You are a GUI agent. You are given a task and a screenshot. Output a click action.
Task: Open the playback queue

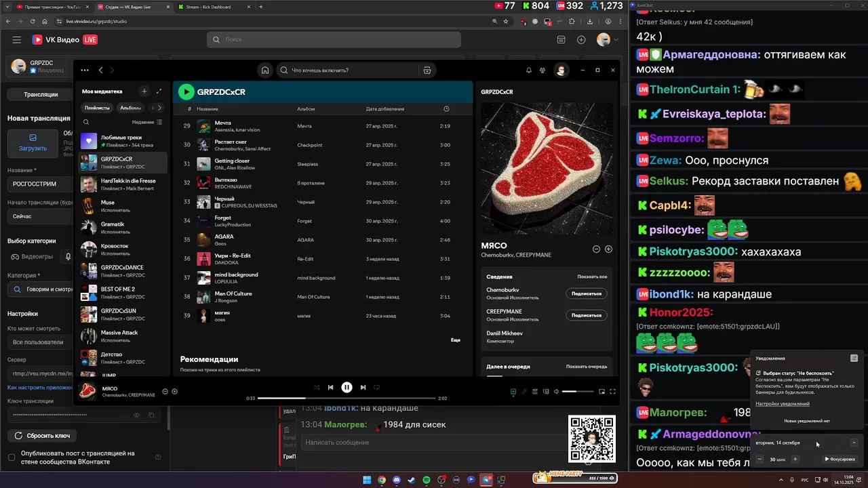tap(535, 391)
